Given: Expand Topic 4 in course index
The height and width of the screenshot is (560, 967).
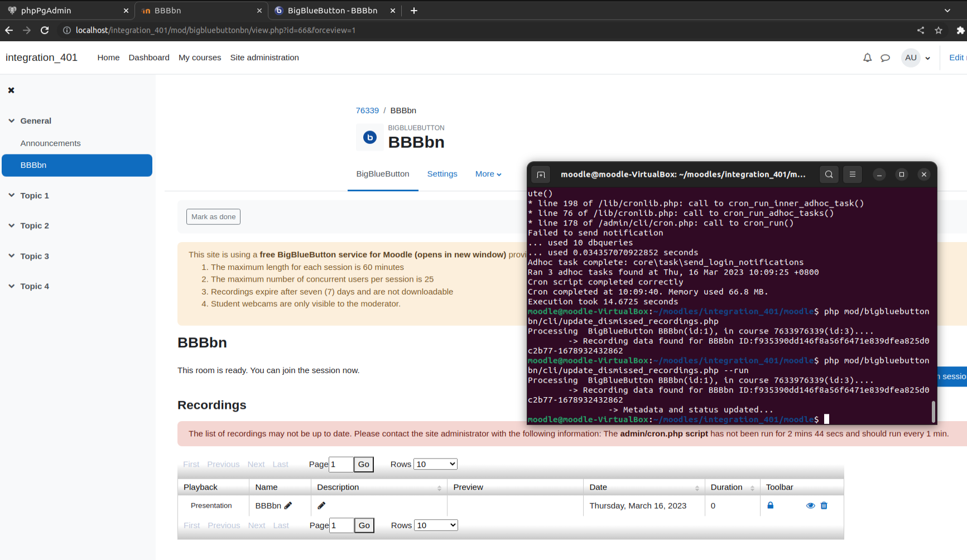Looking at the screenshot, I should click(12, 286).
